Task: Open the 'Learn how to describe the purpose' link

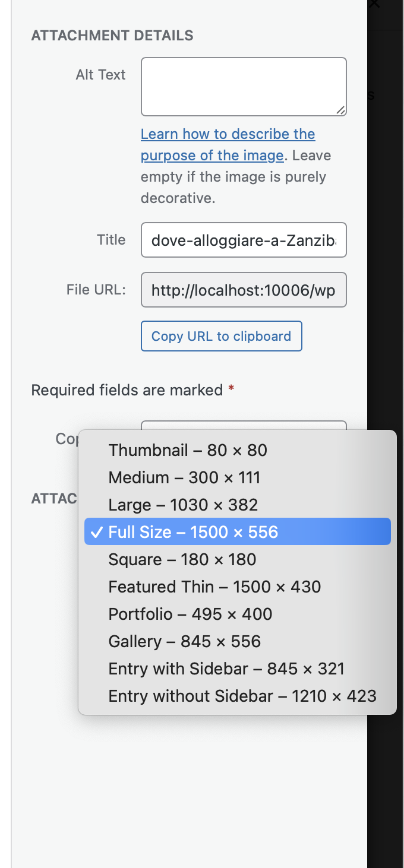Action: (x=228, y=134)
